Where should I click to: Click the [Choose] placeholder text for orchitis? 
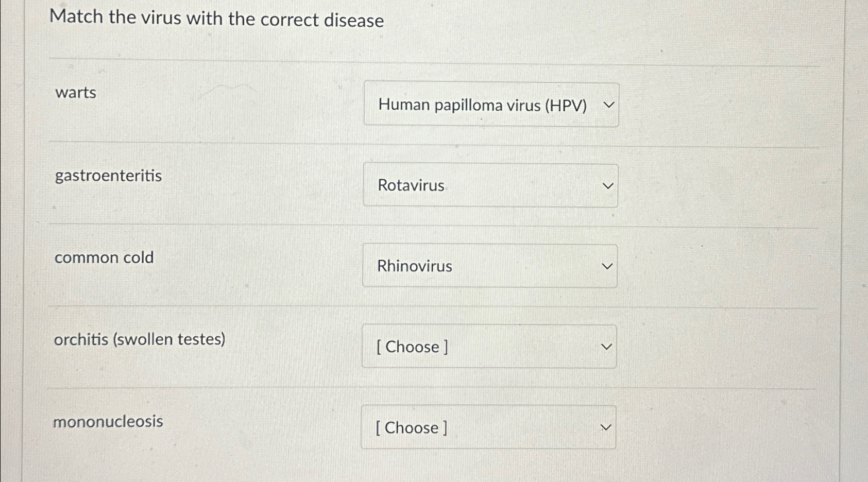click(411, 346)
